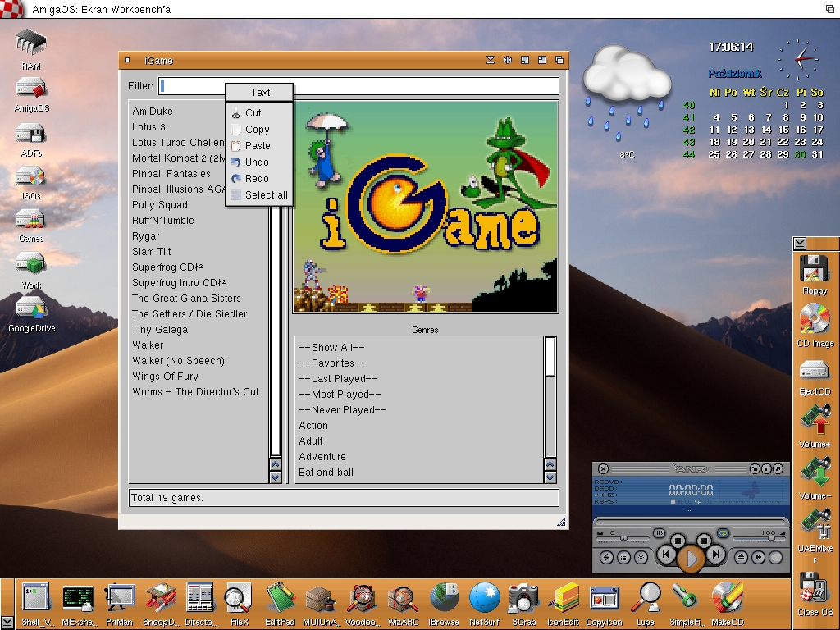
Task: Click the Genres list scrollbar thumb
Action: 550,357
